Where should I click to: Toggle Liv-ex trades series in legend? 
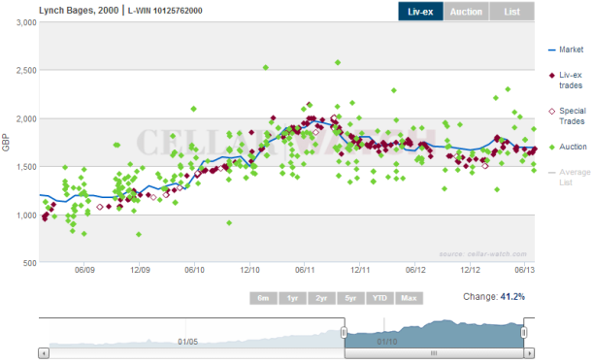pos(566,81)
